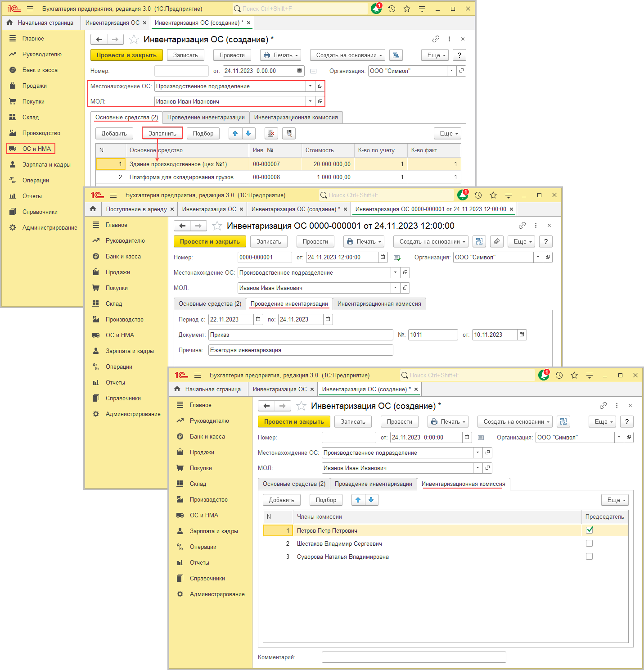Click the barcode scanner icon in the top window

click(x=289, y=133)
